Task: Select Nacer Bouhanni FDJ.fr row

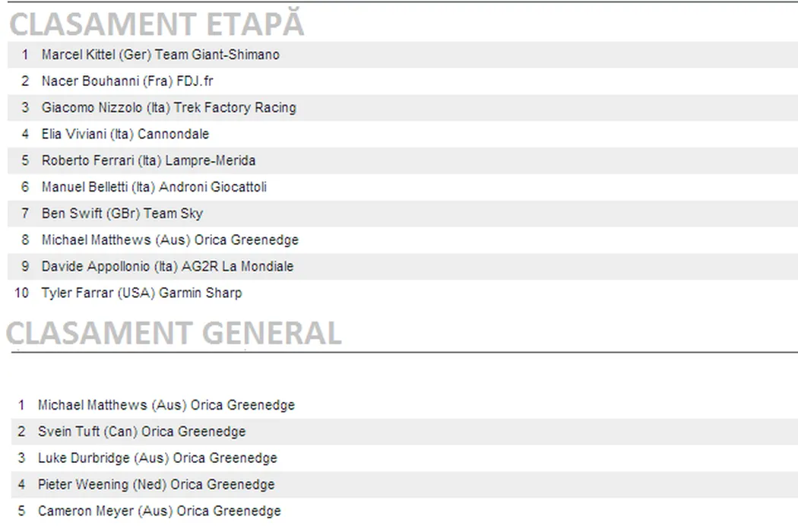Action: [x=128, y=81]
